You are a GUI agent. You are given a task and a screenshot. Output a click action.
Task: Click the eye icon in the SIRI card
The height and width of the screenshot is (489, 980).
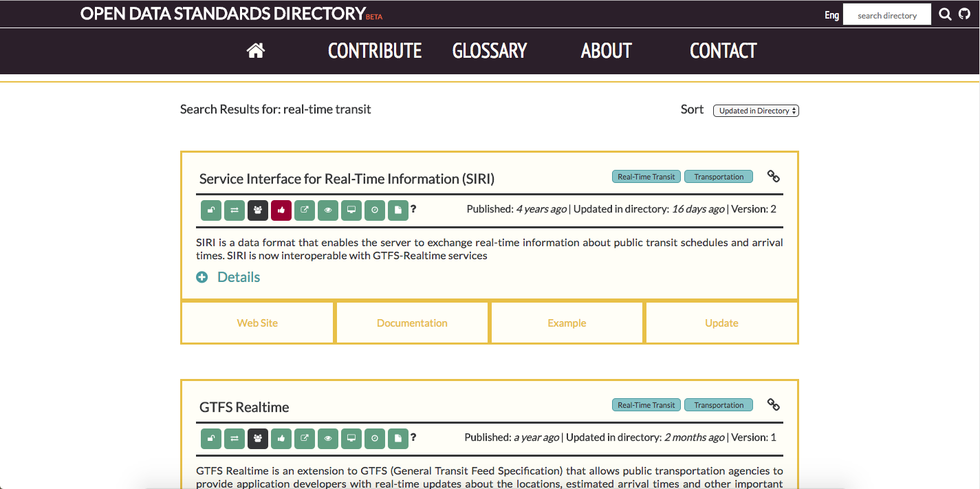coord(328,210)
